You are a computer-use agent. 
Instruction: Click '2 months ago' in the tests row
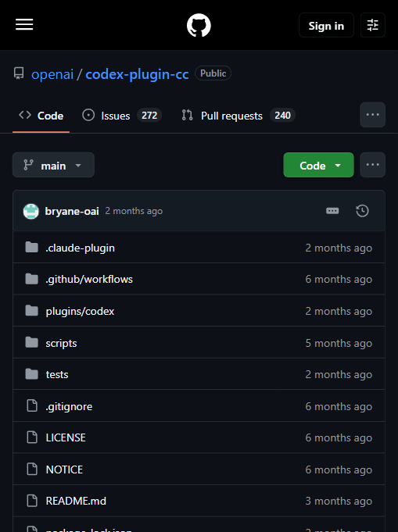[x=339, y=374]
